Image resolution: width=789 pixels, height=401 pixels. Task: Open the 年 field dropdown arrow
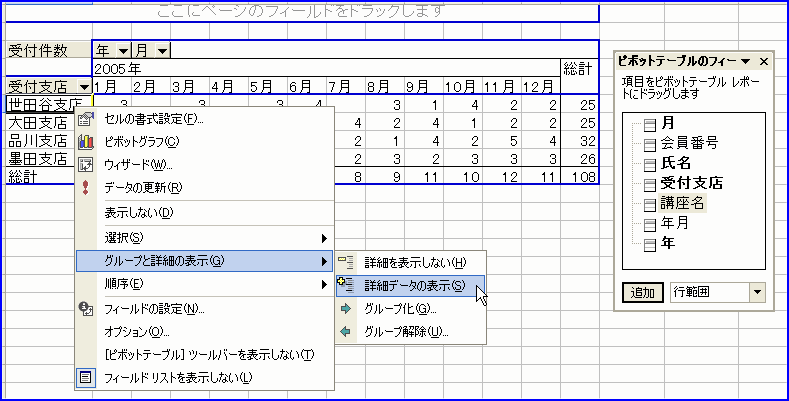tap(123, 50)
